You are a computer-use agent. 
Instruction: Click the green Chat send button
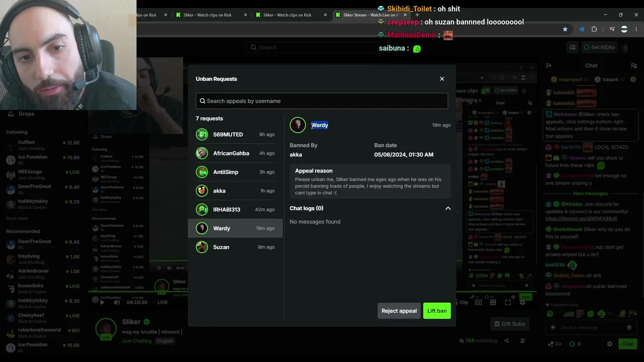628,344
